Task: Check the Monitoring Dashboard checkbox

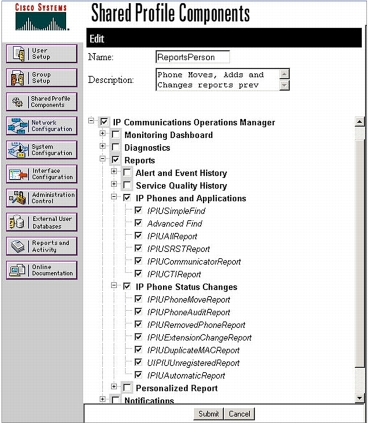Action: (115, 135)
